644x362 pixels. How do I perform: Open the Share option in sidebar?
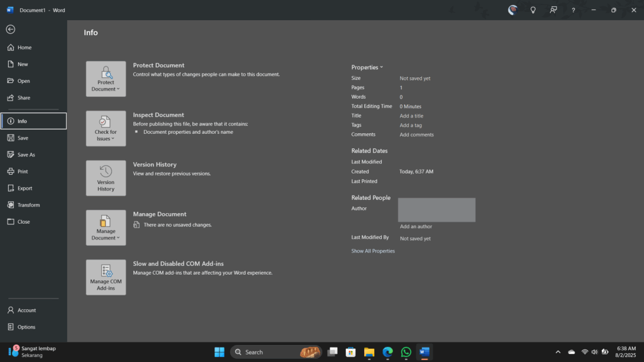(33, 97)
